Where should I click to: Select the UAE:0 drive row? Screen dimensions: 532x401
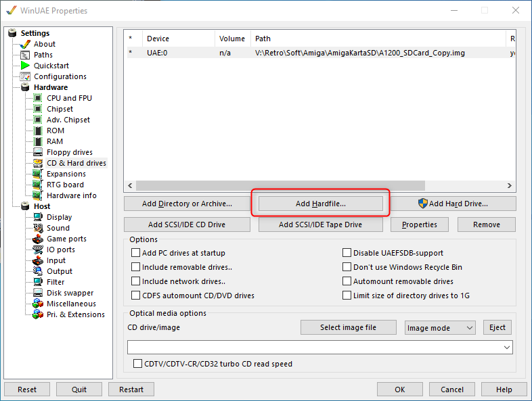point(321,53)
